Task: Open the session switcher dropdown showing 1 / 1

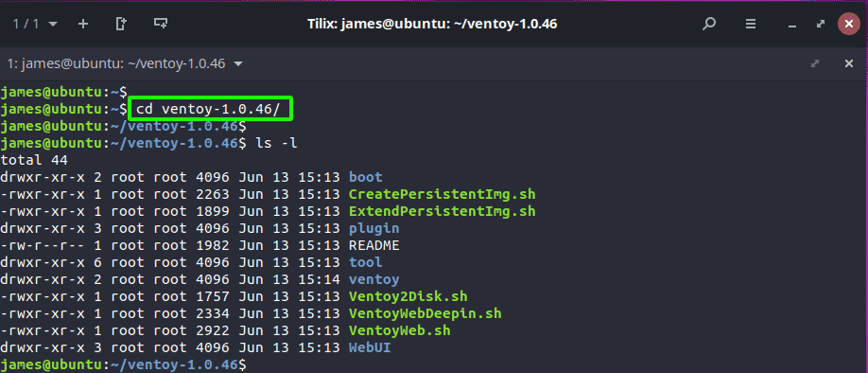Action: 35,24
